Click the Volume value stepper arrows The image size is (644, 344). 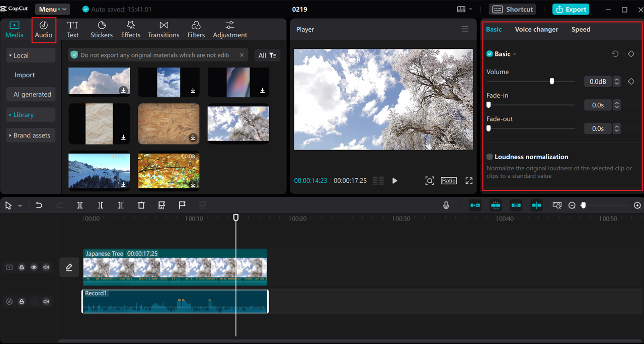coord(617,81)
